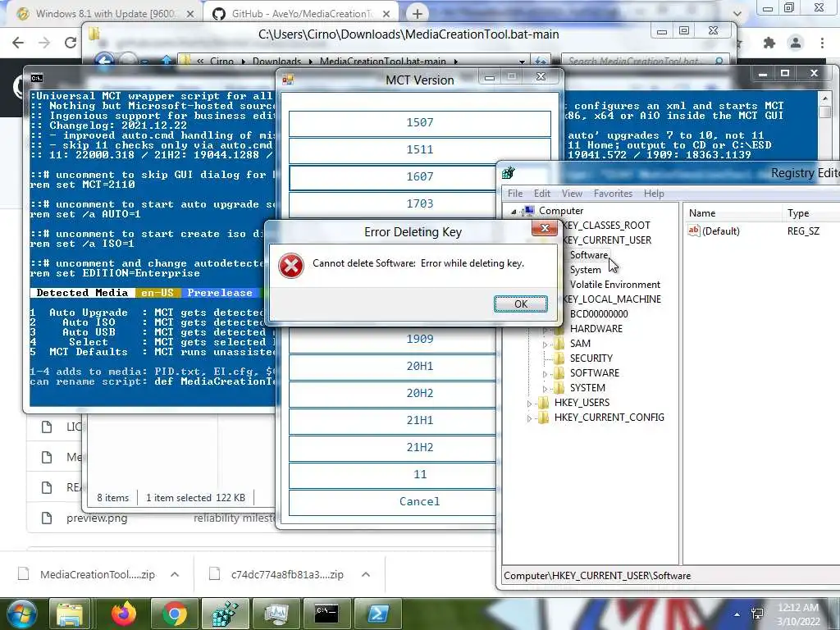The height and width of the screenshot is (630, 840).
Task: Open the Favorites menu in Registry Editor
Action: click(x=613, y=194)
